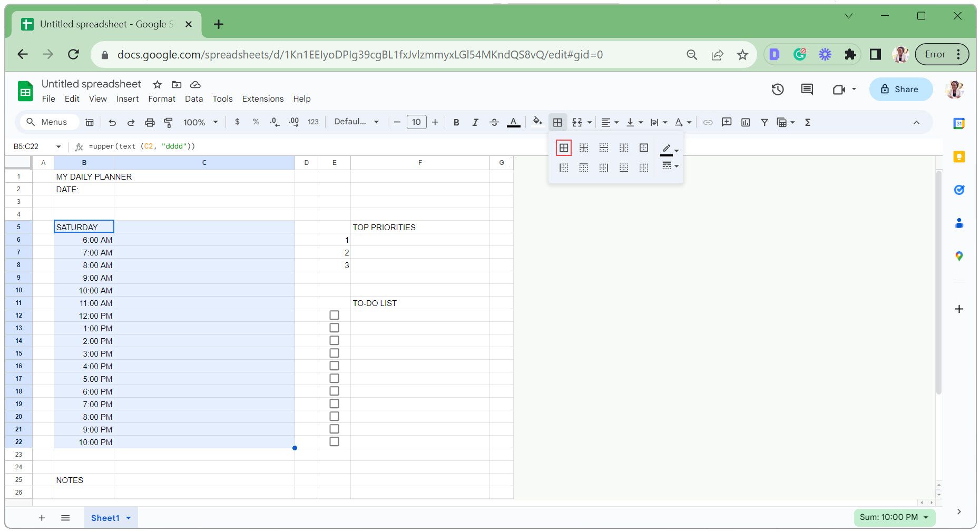
Task: Check the to-do checkbox next to 12:00 PM
Action: click(x=334, y=314)
